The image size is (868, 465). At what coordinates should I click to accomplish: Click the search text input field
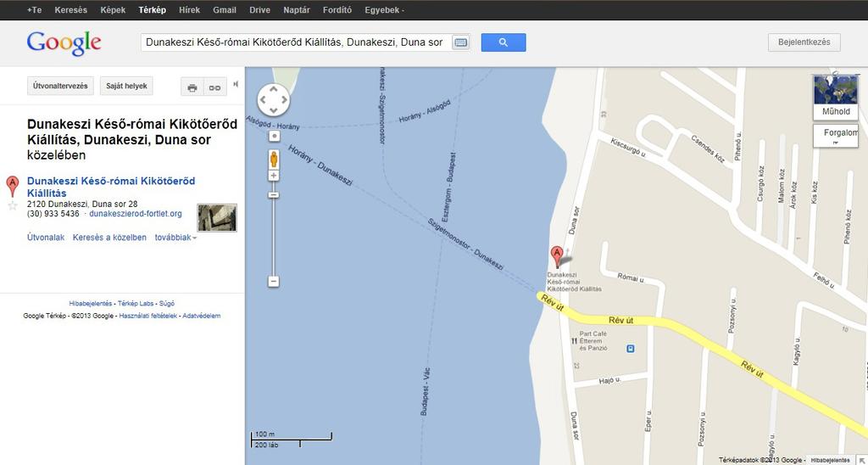point(295,42)
